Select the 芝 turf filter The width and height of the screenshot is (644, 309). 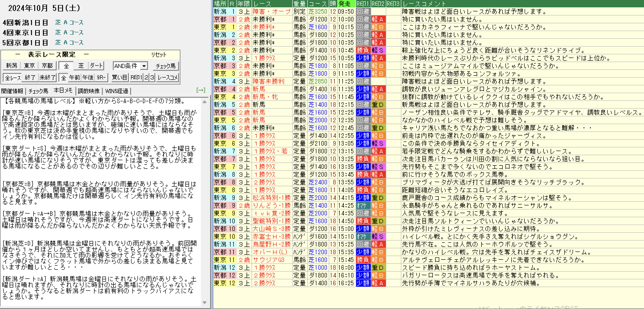[81, 65]
